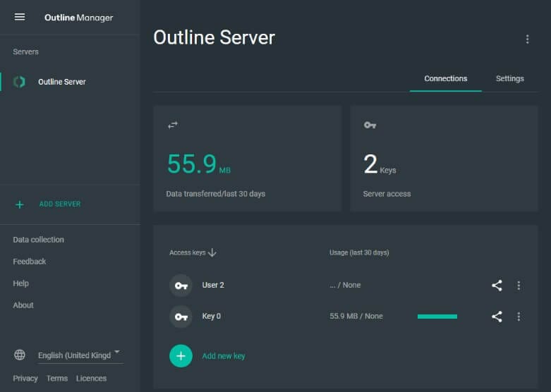Open the hamburger menu

click(20, 16)
